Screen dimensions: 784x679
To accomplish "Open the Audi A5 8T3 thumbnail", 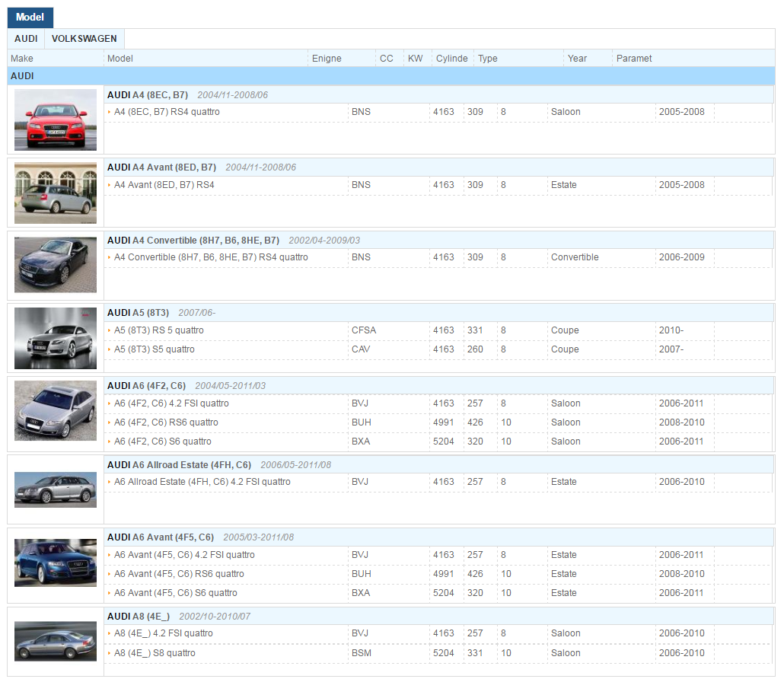I will click(56, 339).
